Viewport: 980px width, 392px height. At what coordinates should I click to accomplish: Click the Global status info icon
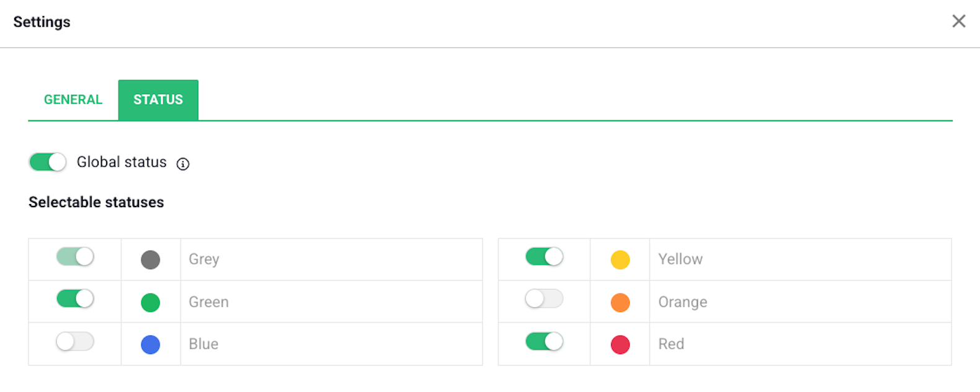click(x=183, y=164)
